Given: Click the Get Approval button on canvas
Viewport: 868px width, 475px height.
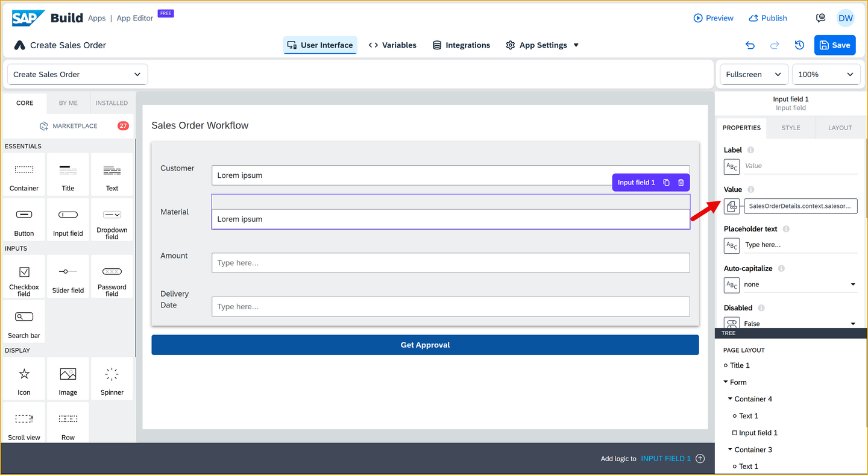Looking at the screenshot, I should coord(425,345).
